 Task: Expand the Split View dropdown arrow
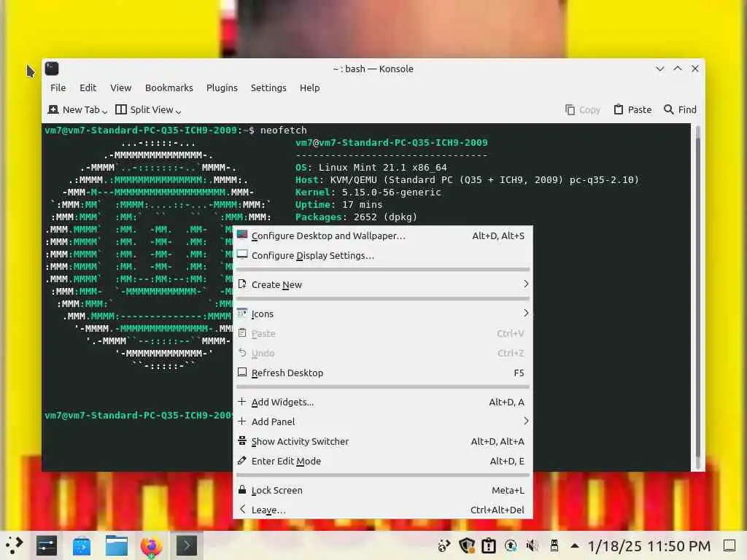click(178, 112)
